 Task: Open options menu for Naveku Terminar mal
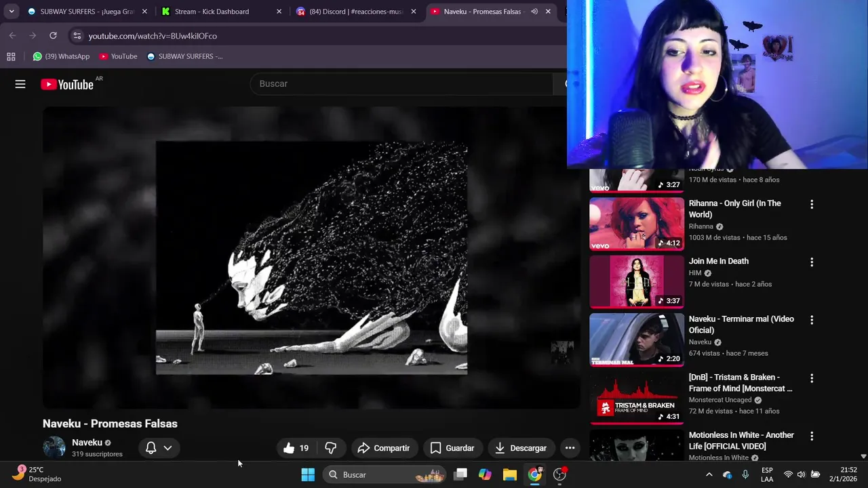coord(812,320)
